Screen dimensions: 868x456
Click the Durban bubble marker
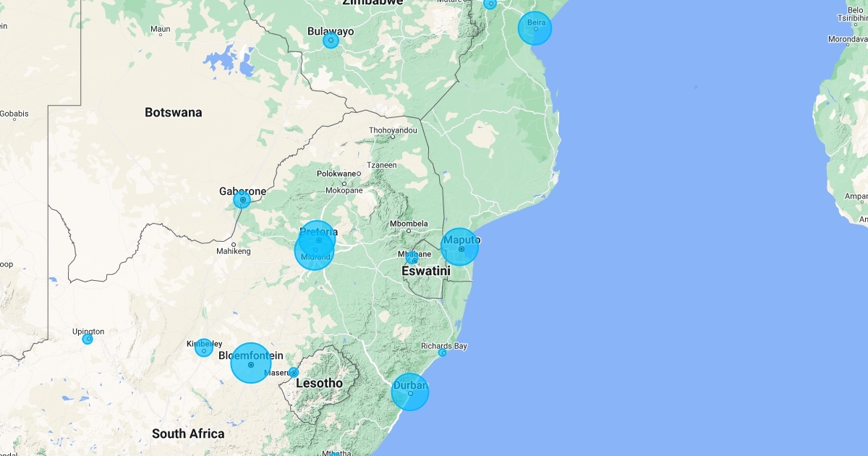point(410,392)
